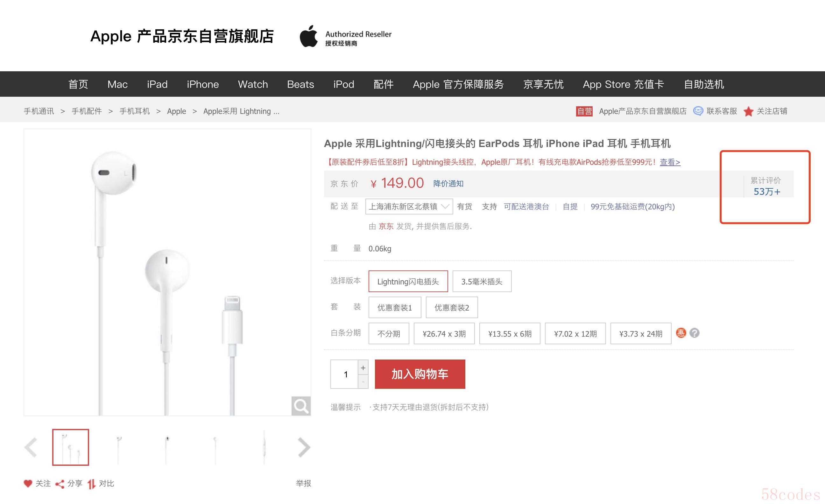Open Watch navigation menu

click(x=253, y=84)
